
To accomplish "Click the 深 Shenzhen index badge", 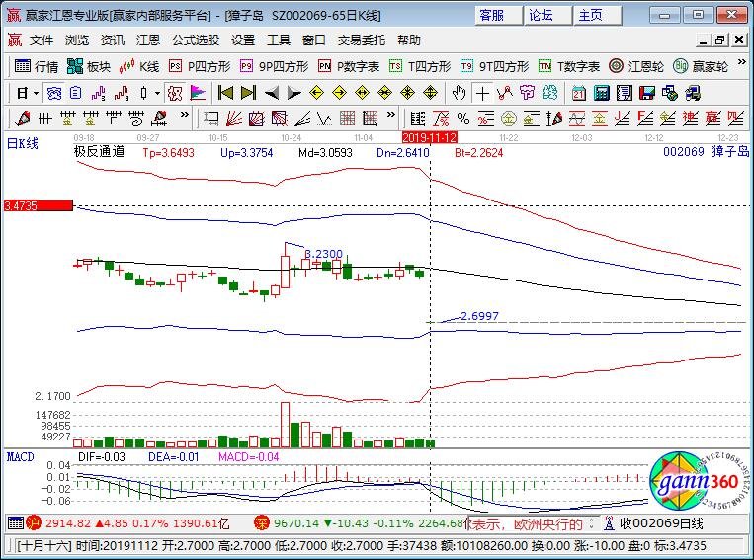I will [x=261, y=523].
